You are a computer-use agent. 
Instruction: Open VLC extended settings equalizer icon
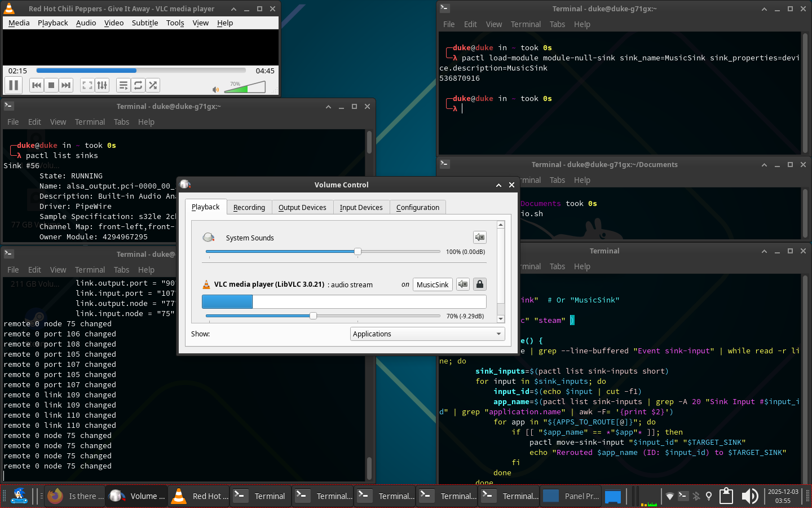click(x=102, y=85)
